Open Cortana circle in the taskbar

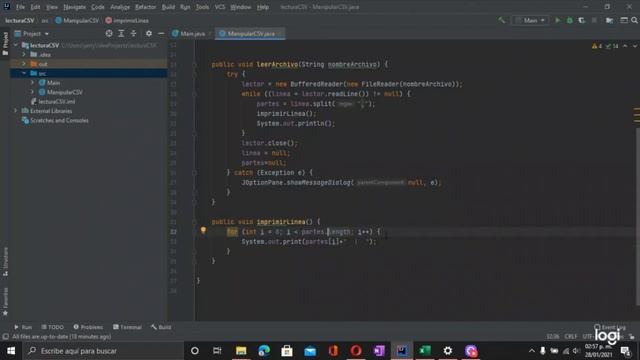click(195, 351)
